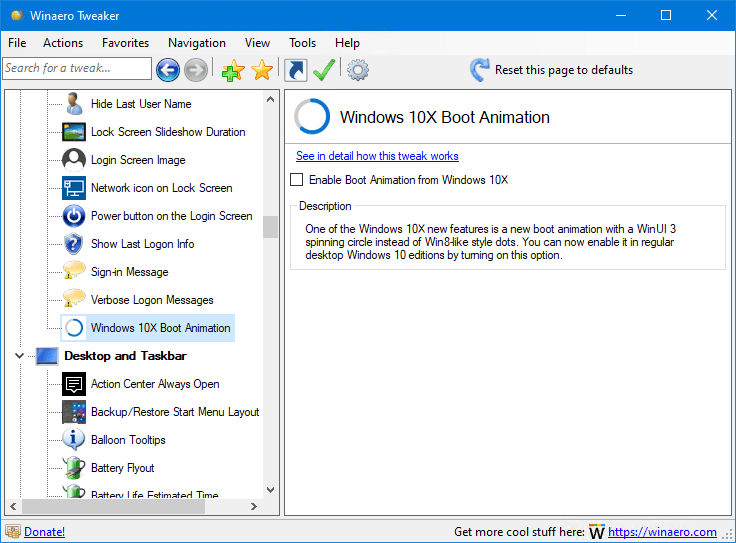Click the grayed forward arrow button
The height and width of the screenshot is (543, 736).
pos(196,70)
